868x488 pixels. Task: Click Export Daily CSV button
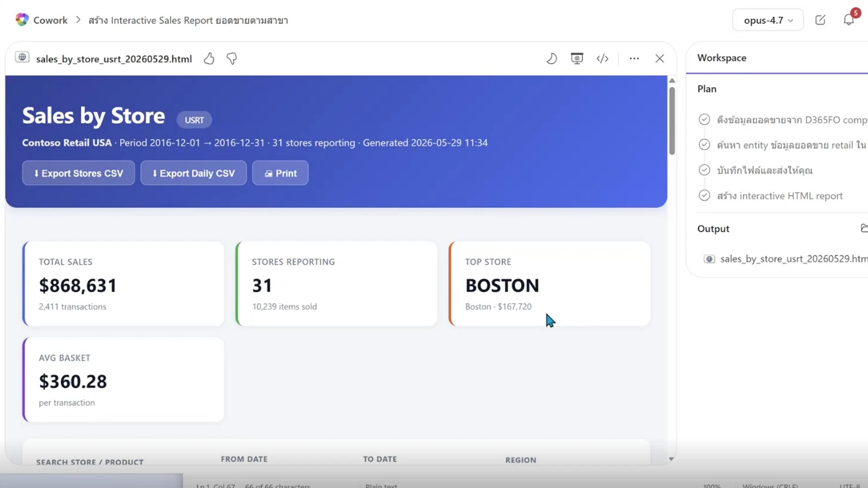tap(193, 173)
